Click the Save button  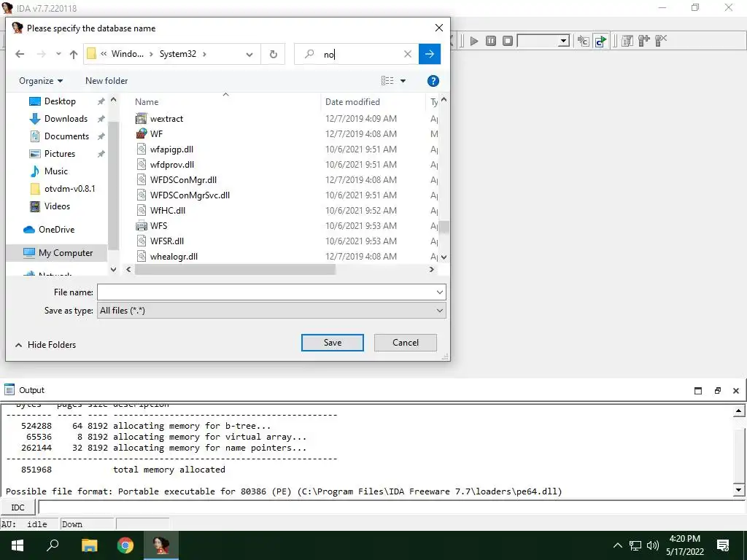coord(333,343)
